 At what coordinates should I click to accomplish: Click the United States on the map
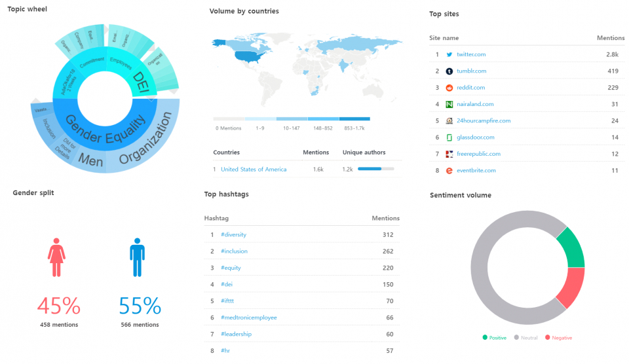(249, 56)
